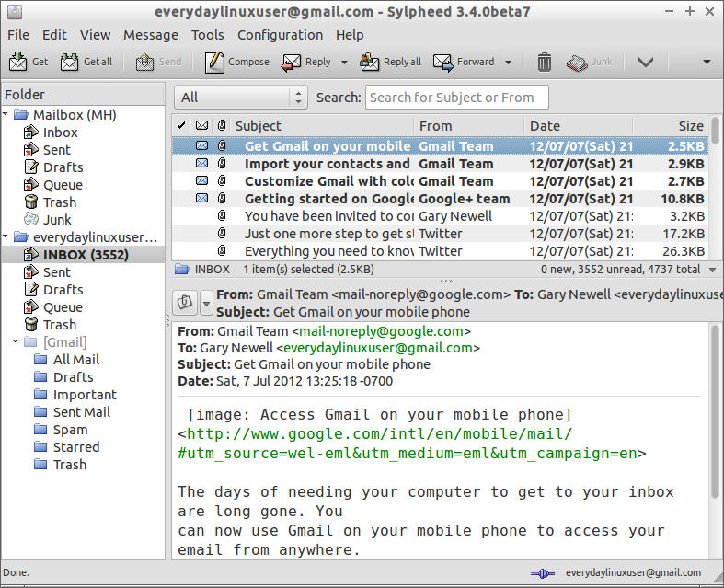Click the mail-noreply@google.com address link

pyautogui.click(x=381, y=331)
